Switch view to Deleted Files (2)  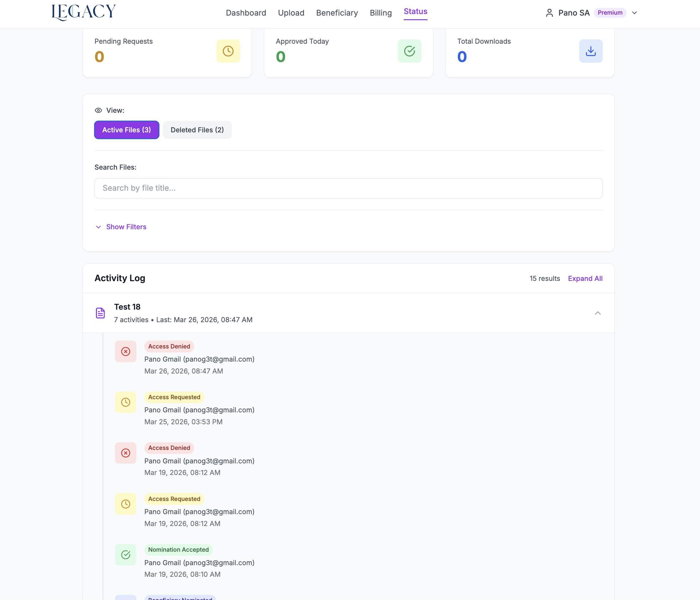pos(197,130)
